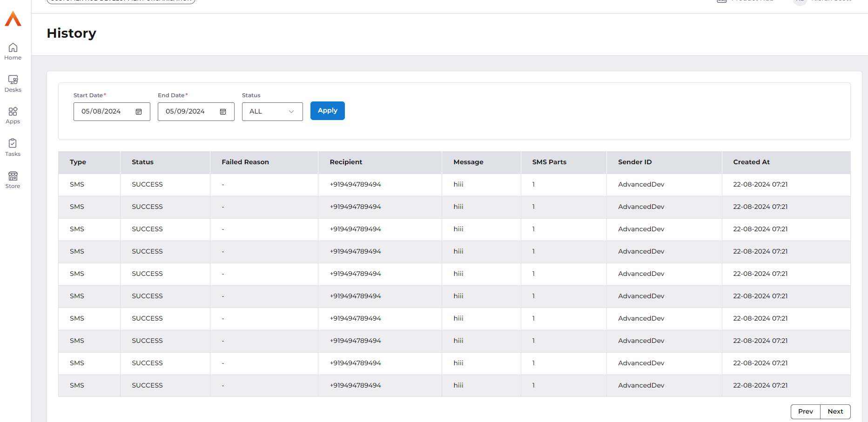Viewport: 868px width, 422px height.
Task: Click the Status column header
Action: (142, 162)
